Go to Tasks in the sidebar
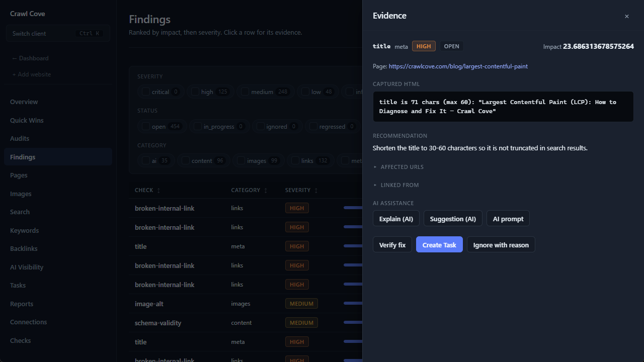Screen dimensions: 644x362 [x=58, y=285]
